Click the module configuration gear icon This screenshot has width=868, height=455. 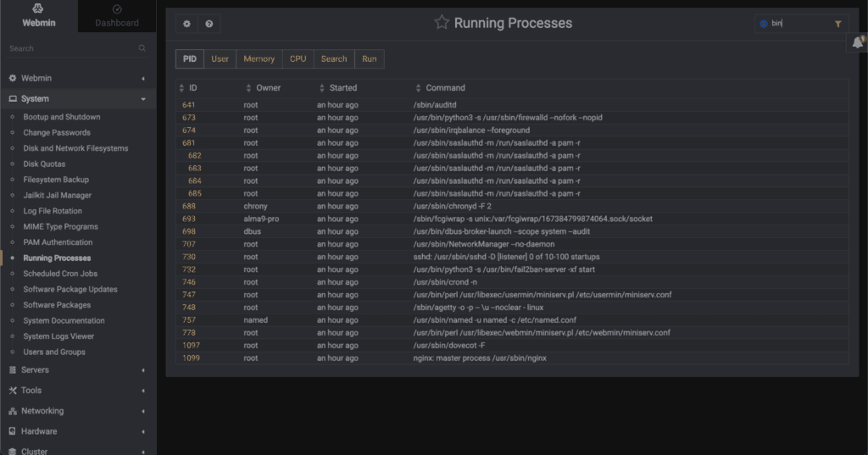(x=186, y=24)
